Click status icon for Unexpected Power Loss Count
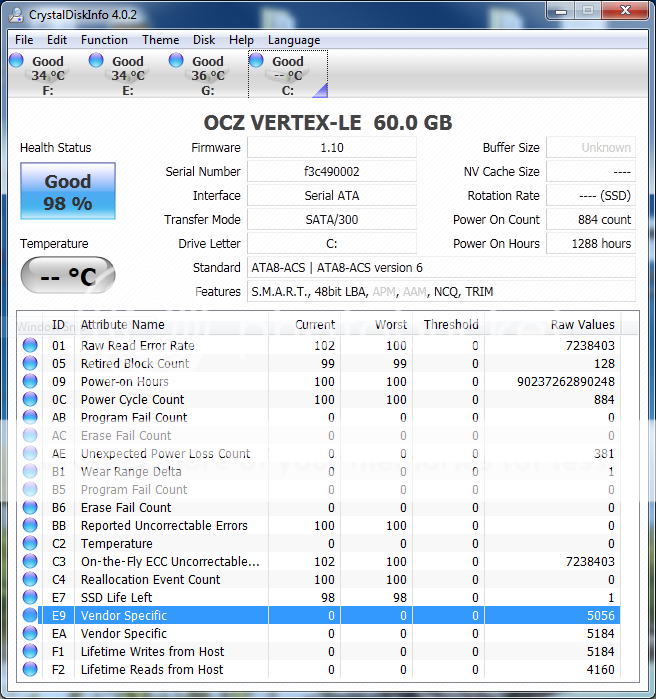This screenshot has width=656, height=699. (x=30, y=453)
